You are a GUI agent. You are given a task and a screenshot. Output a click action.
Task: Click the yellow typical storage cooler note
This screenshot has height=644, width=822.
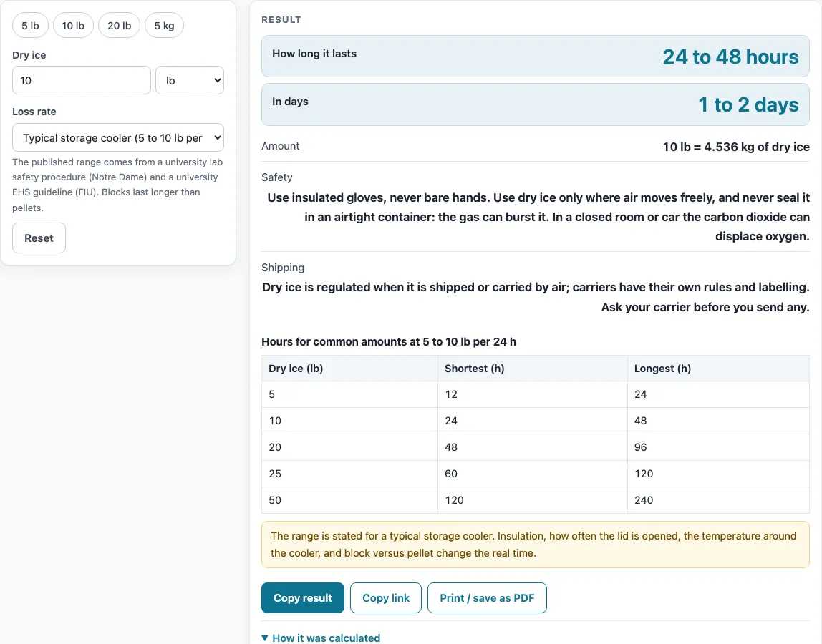[536, 545]
